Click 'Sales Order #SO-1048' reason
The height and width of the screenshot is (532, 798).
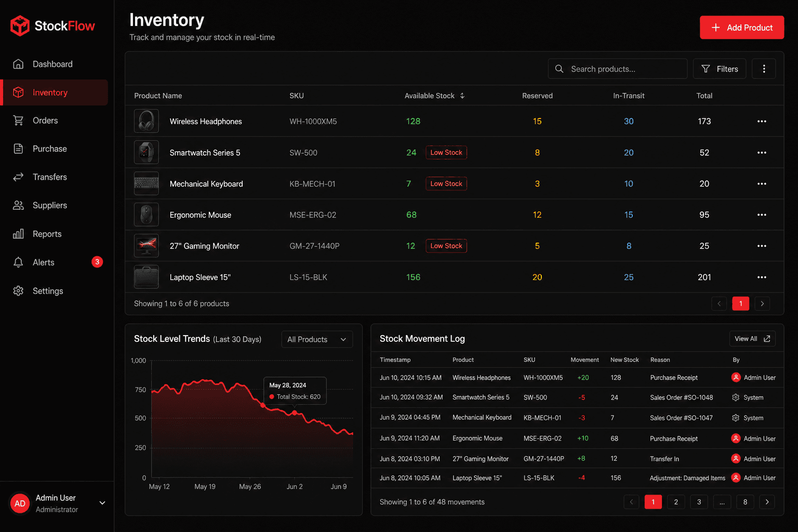coord(682,397)
